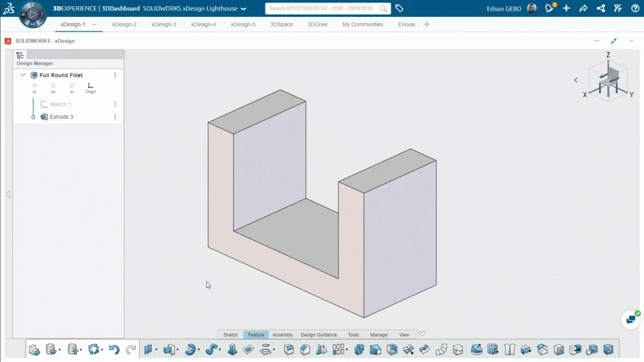Click the save to database icon
Screen dimensions: 644x362
coord(73,349)
